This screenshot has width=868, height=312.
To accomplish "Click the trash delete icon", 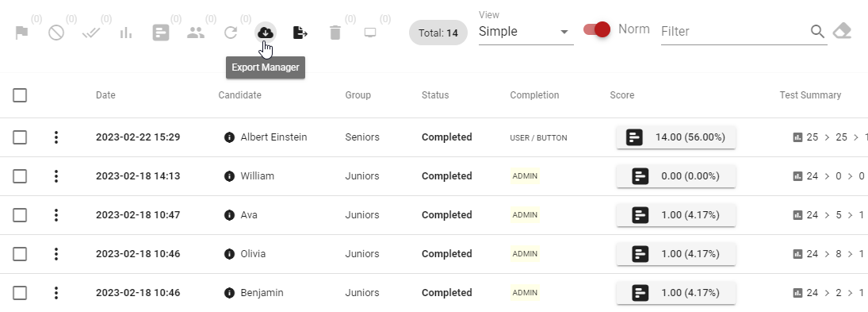I will tap(335, 33).
